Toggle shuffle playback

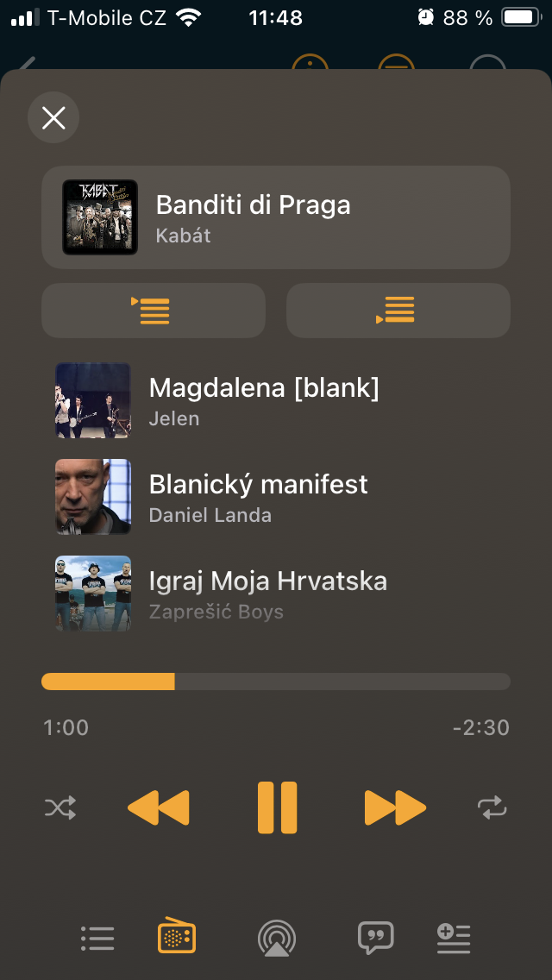[60, 808]
